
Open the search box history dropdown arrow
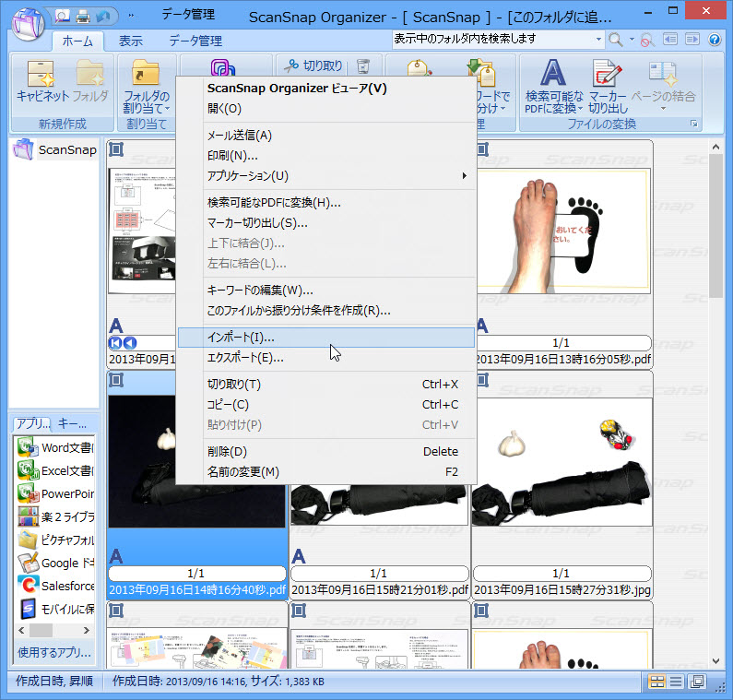(598, 40)
